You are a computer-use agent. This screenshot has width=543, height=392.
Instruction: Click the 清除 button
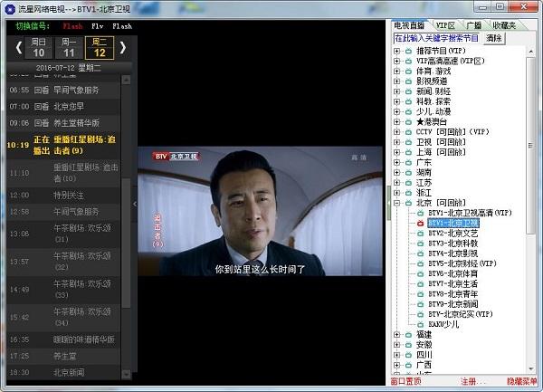tap(494, 38)
